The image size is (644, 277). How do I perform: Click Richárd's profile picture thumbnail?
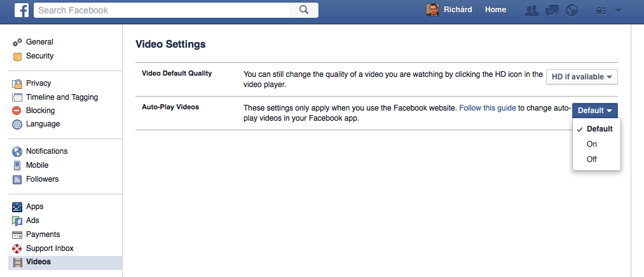[433, 10]
